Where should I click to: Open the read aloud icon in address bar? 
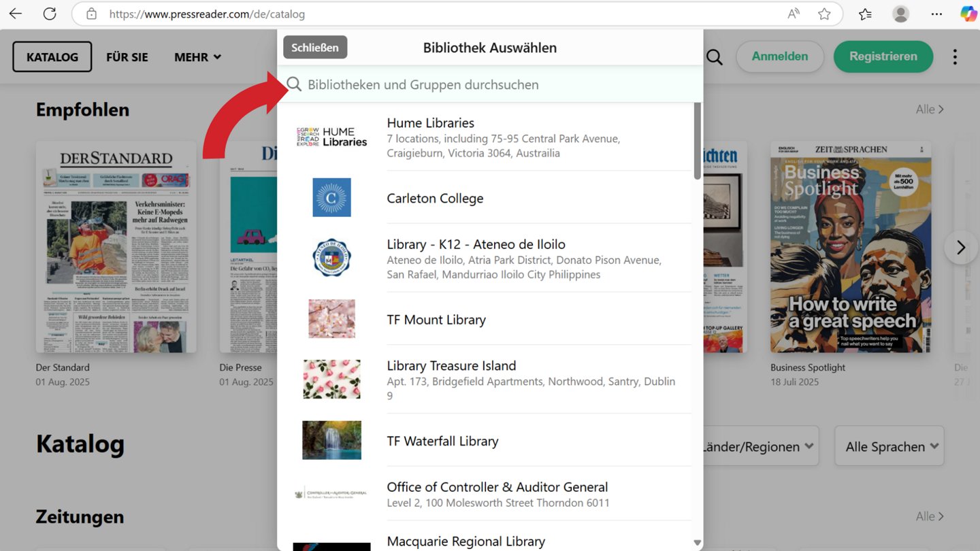click(794, 14)
